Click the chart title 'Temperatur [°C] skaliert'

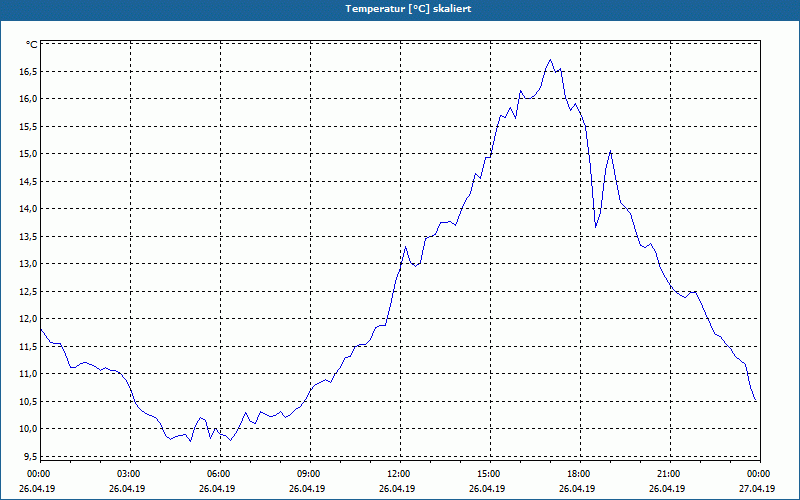(408, 9)
